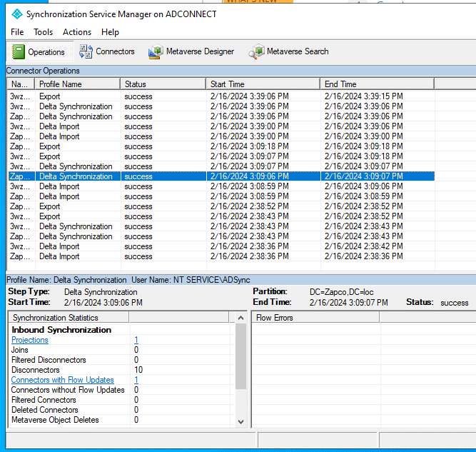Sort by the Status column header
Screen dimensions: 476x452
pyautogui.click(x=163, y=84)
